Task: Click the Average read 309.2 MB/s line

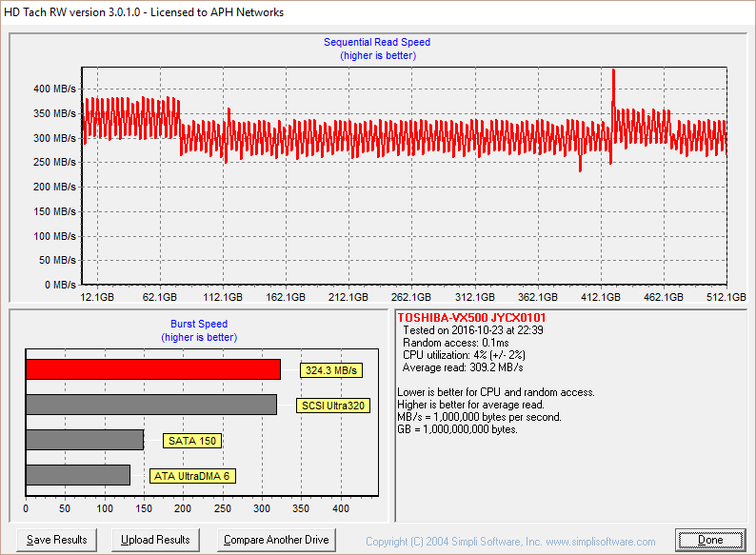Action: [x=463, y=367]
